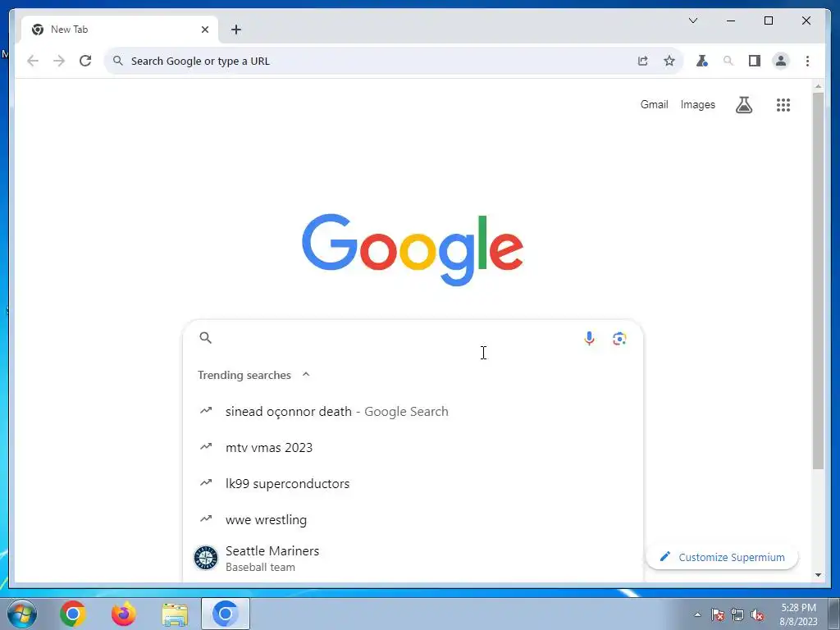Click the back navigation arrow
The height and width of the screenshot is (630, 840).
[33, 61]
